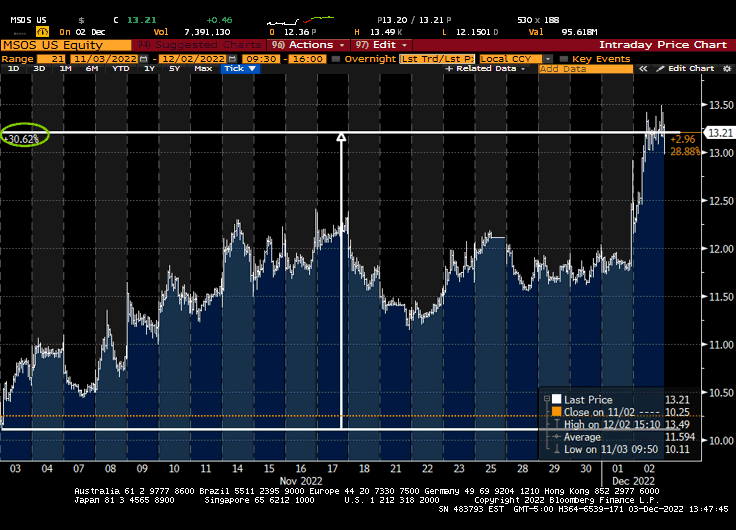The image size is (736, 530).
Task: Open the calendar picker for start date 11/03/2022
Action: [x=144, y=59]
